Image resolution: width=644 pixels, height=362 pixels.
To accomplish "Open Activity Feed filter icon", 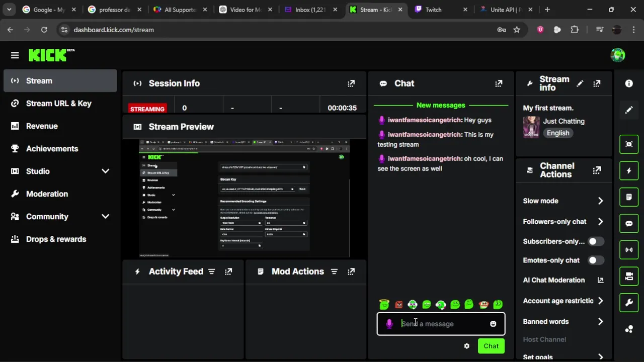I will (212, 271).
